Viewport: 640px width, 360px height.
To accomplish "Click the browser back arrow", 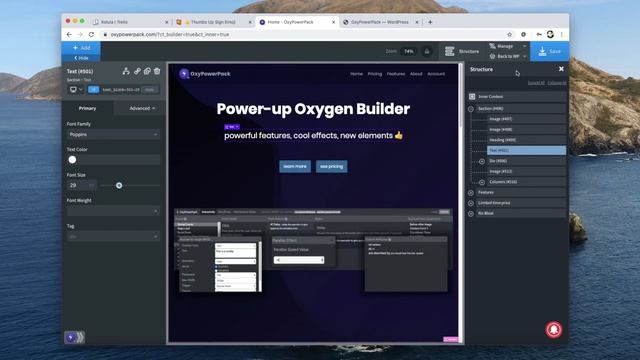I will [x=69, y=35].
